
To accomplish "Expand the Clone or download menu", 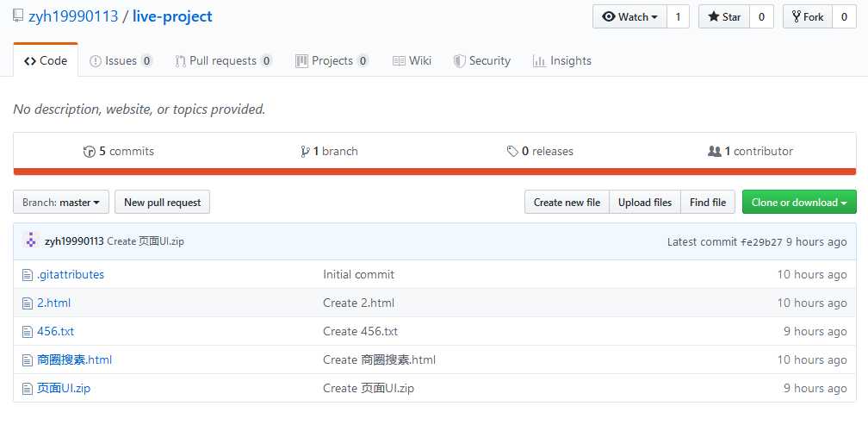I will pyautogui.click(x=799, y=203).
